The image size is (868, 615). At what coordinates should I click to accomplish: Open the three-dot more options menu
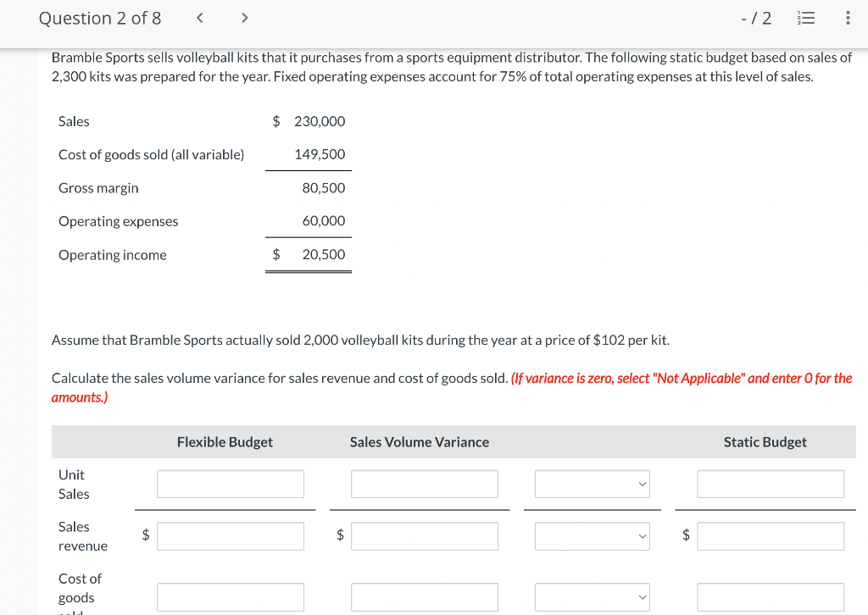[848, 19]
